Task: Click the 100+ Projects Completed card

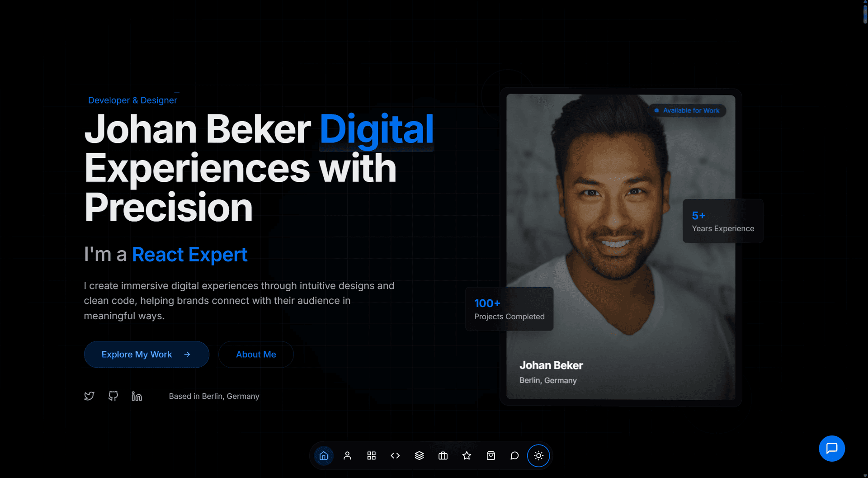Action: [x=509, y=309]
